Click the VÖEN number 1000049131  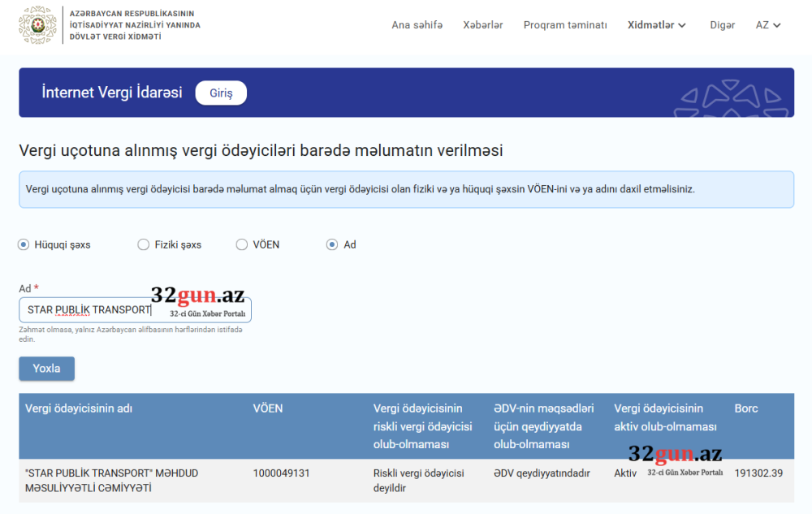click(281, 473)
